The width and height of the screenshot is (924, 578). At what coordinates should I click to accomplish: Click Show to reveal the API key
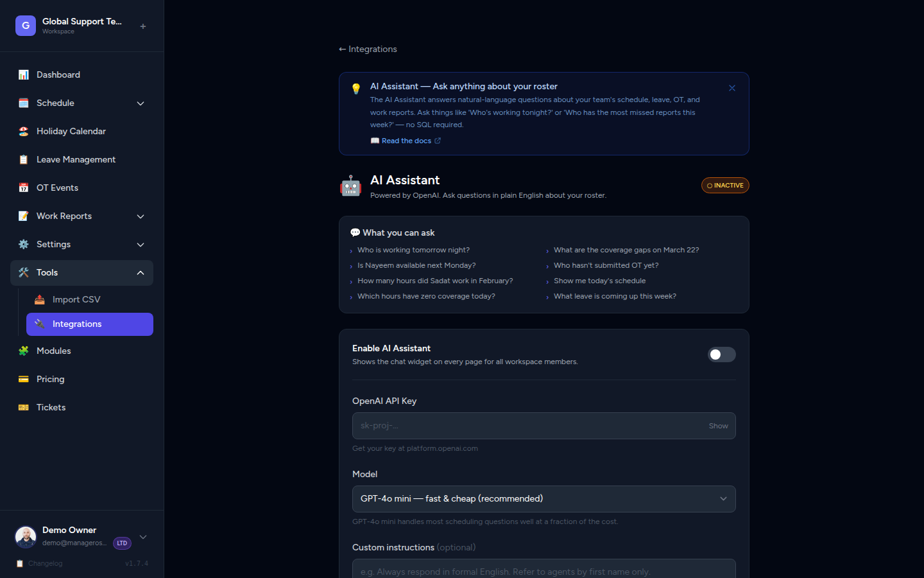(718, 426)
